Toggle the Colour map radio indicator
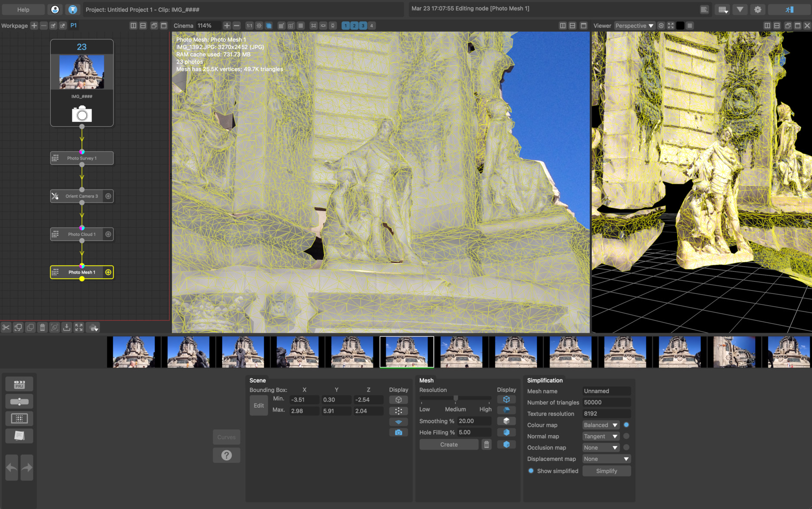Image resolution: width=812 pixels, height=509 pixels. pos(626,425)
